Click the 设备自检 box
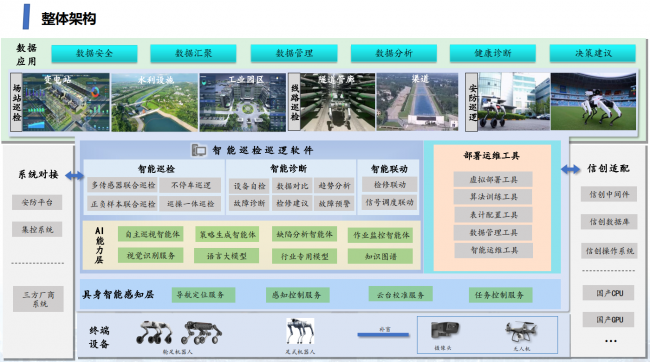 tap(249, 186)
